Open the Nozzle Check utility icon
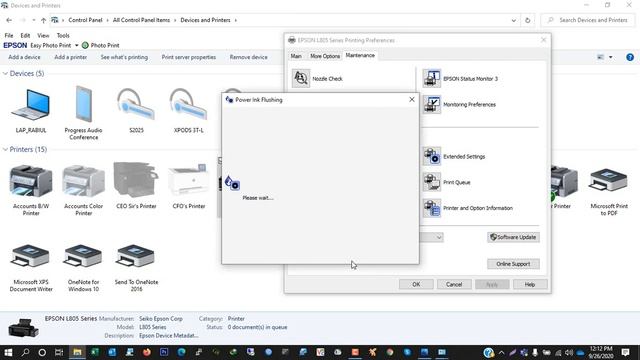The image size is (640, 360). pyautogui.click(x=301, y=78)
